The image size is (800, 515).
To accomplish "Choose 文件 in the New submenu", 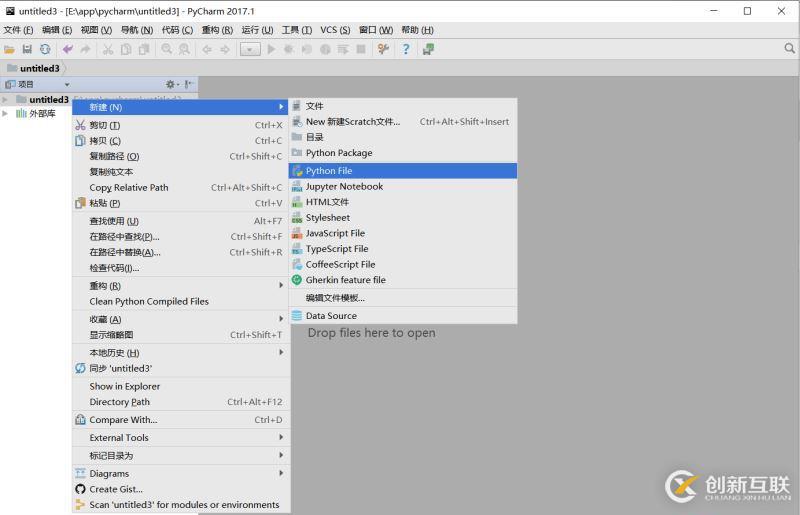I will coord(403,106).
